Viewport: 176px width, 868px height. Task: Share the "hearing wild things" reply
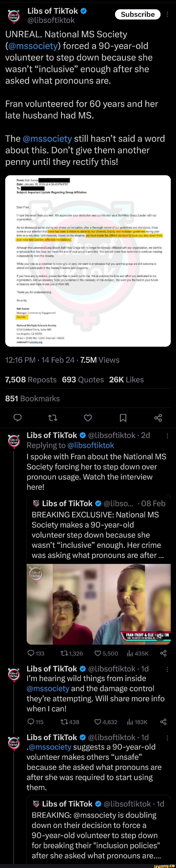point(163,722)
